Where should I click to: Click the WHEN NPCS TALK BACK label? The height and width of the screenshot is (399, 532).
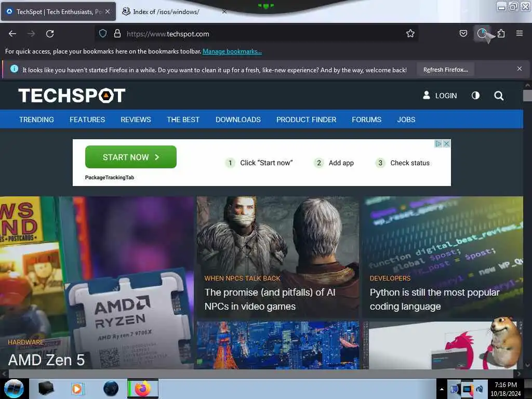(242, 278)
